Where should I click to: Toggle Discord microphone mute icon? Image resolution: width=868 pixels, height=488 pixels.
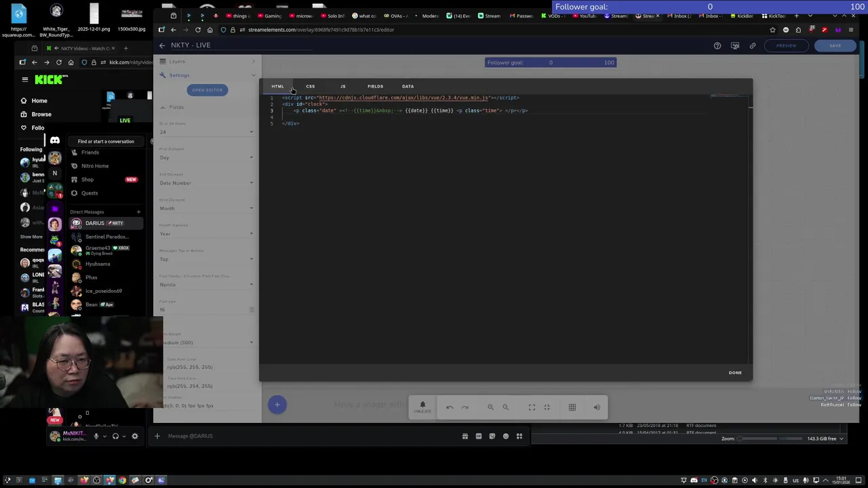click(x=96, y=436)
